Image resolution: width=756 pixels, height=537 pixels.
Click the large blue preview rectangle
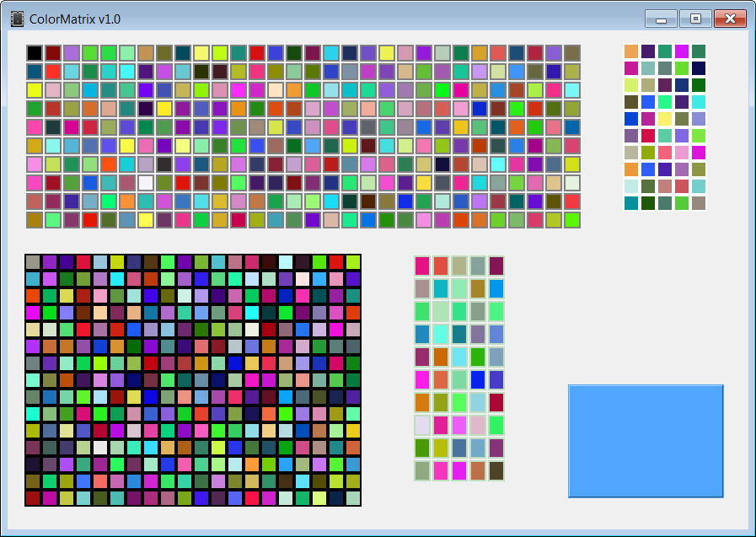click(x=646, y=441)
